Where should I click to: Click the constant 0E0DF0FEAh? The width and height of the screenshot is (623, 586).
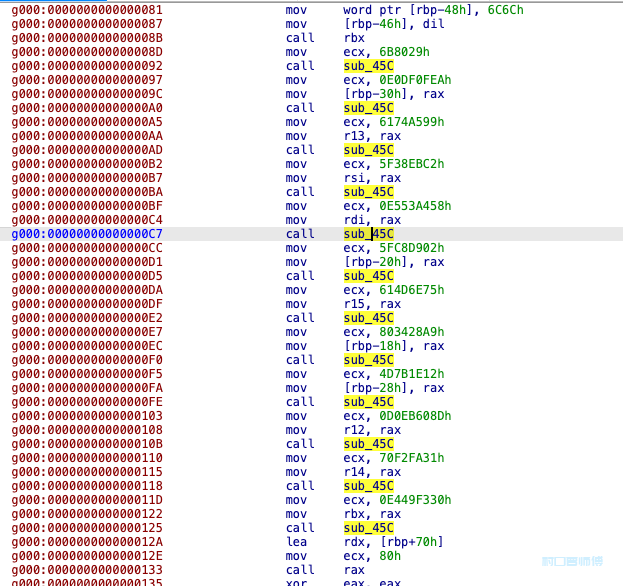click(415, 80)
